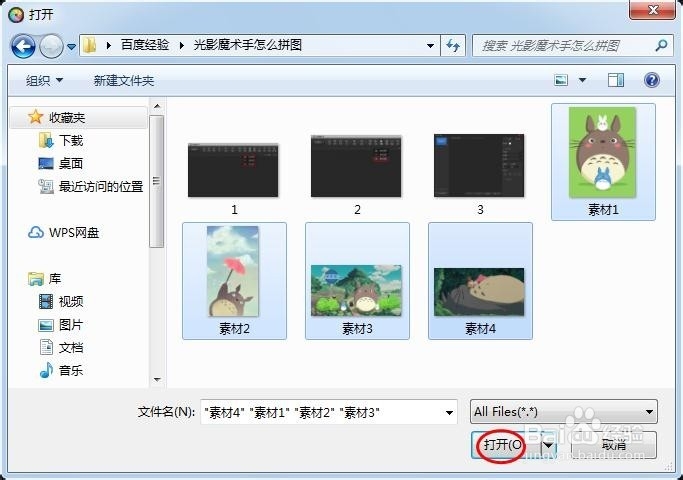Select the 素材4 sleeping Totoro thumbnail
Viewport: 683px width, 480px height.
(479, 292)
